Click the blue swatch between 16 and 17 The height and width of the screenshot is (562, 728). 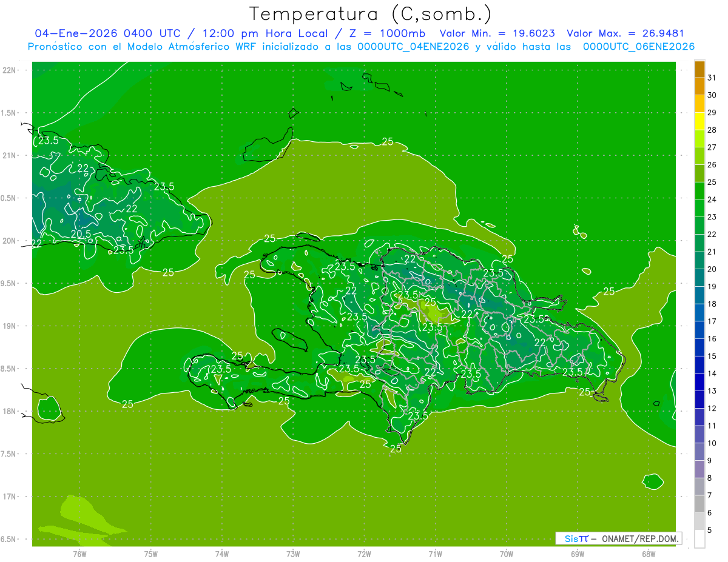pyautogui.click(x=699, y=330)
